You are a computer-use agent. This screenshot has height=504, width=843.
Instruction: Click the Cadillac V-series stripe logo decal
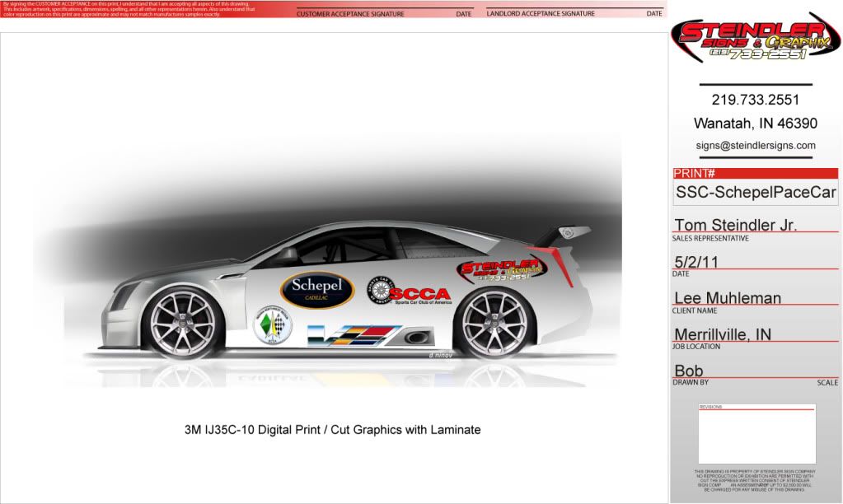(354, 335)
